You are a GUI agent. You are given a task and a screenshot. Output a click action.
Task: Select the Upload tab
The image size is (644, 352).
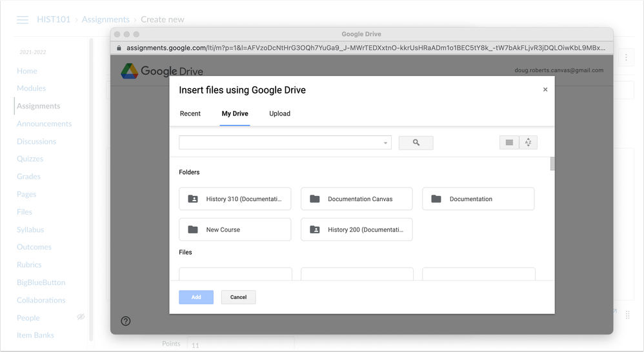click(279, 113)
